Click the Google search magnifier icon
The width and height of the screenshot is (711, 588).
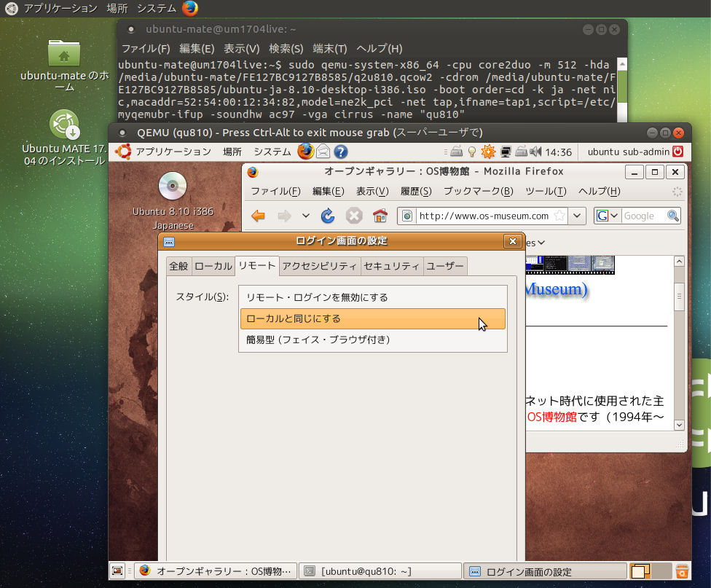coord(673,216)
